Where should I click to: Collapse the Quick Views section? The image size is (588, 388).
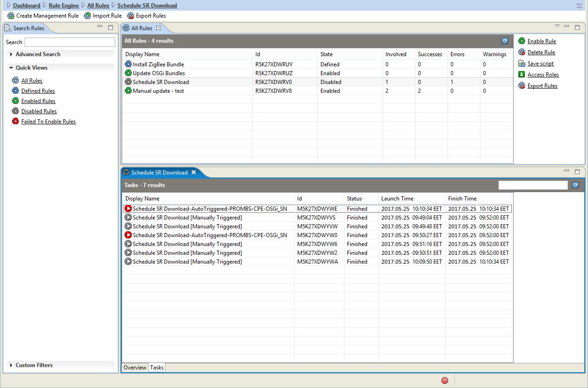click(x=11, y=68)
